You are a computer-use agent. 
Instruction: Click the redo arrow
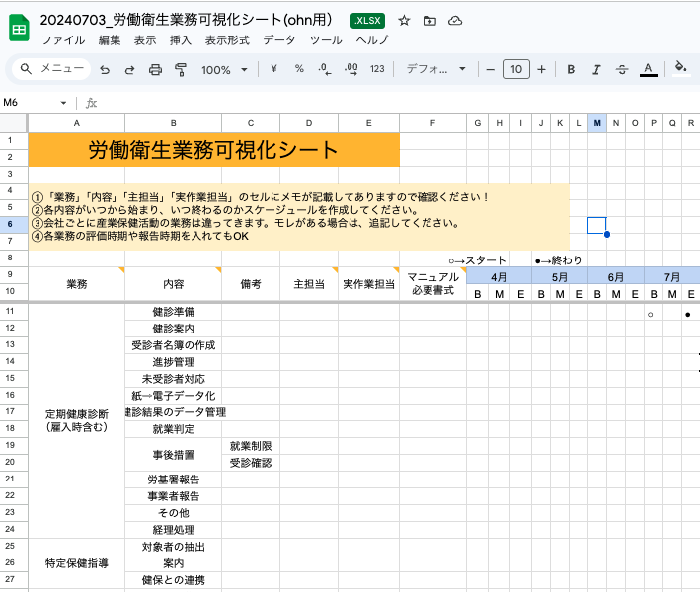pos(130,70)
